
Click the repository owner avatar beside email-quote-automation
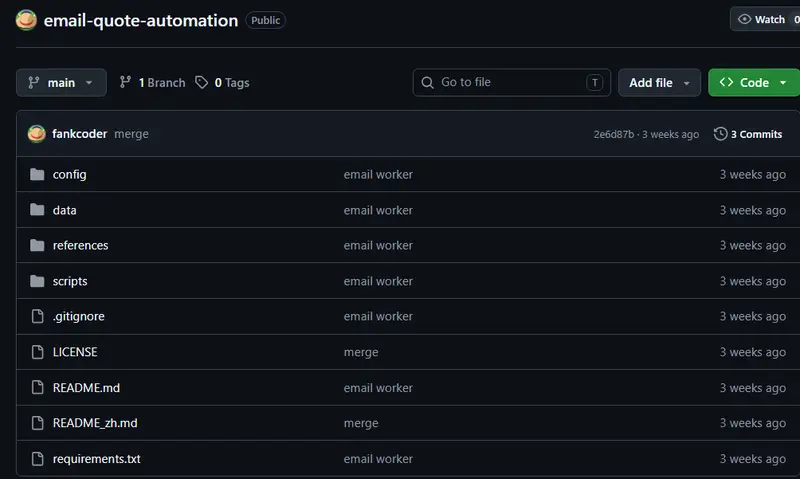coord(26,20)
